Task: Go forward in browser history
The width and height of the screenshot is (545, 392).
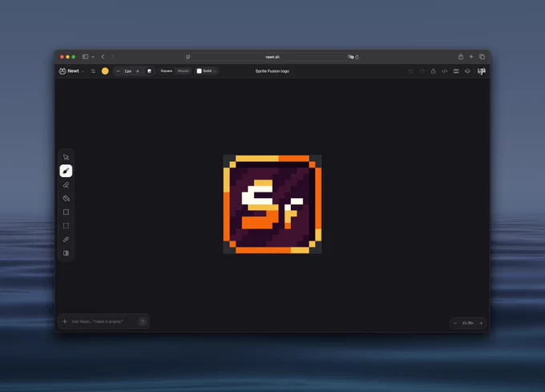Action: [113, 57]
